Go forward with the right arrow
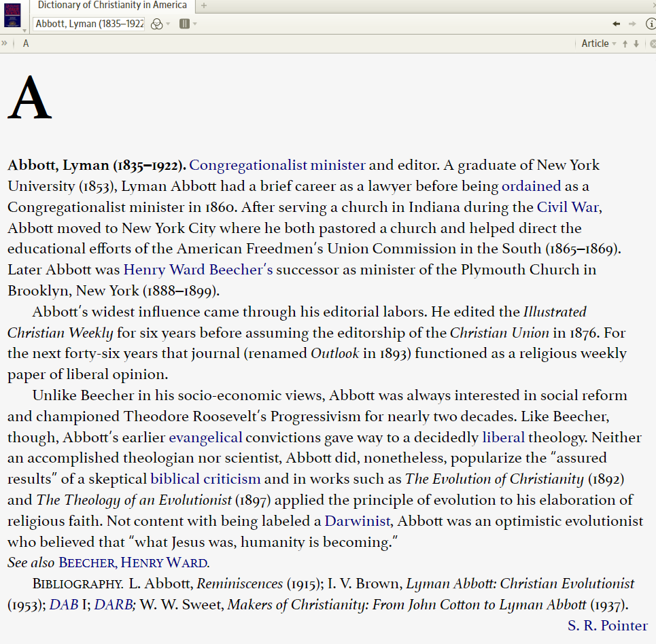656x644 pixels. click(x=632, y=24)
